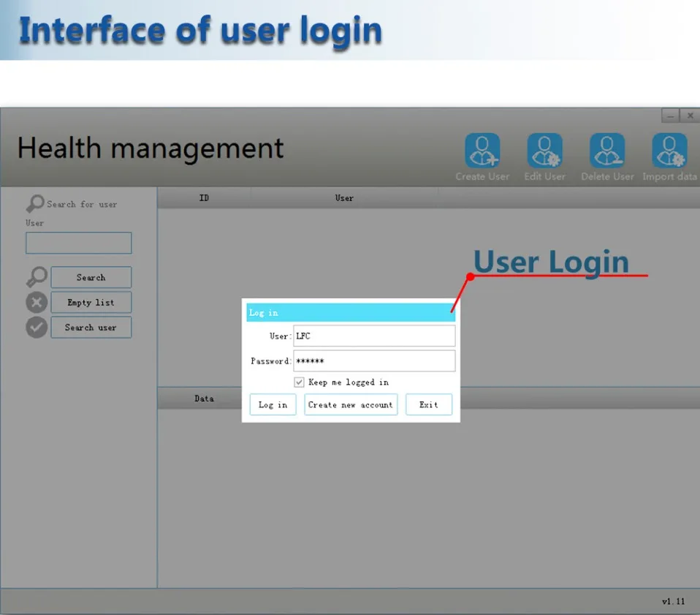Click the Import data icon
The height and width of the screenshot is (615, 700).
669,151
